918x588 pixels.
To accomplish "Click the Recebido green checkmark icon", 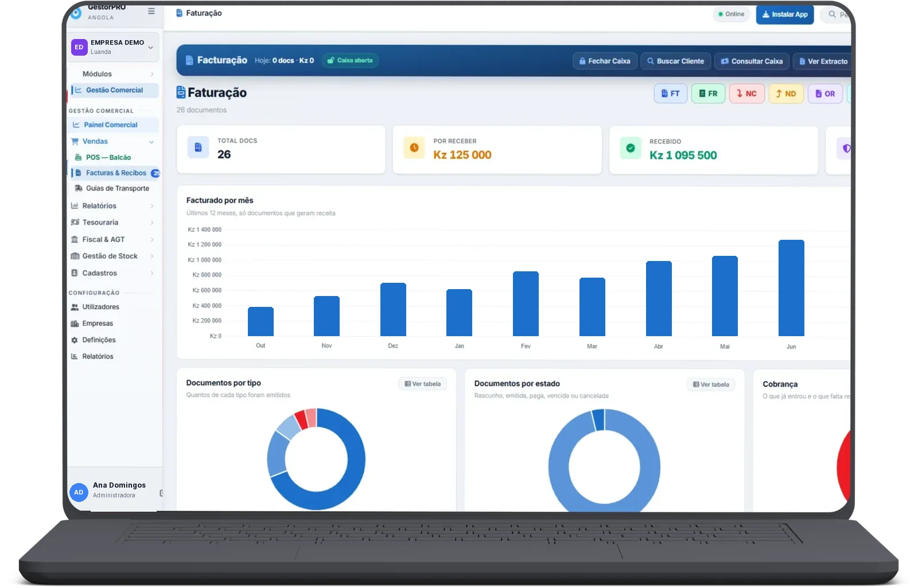I will 631,148.
